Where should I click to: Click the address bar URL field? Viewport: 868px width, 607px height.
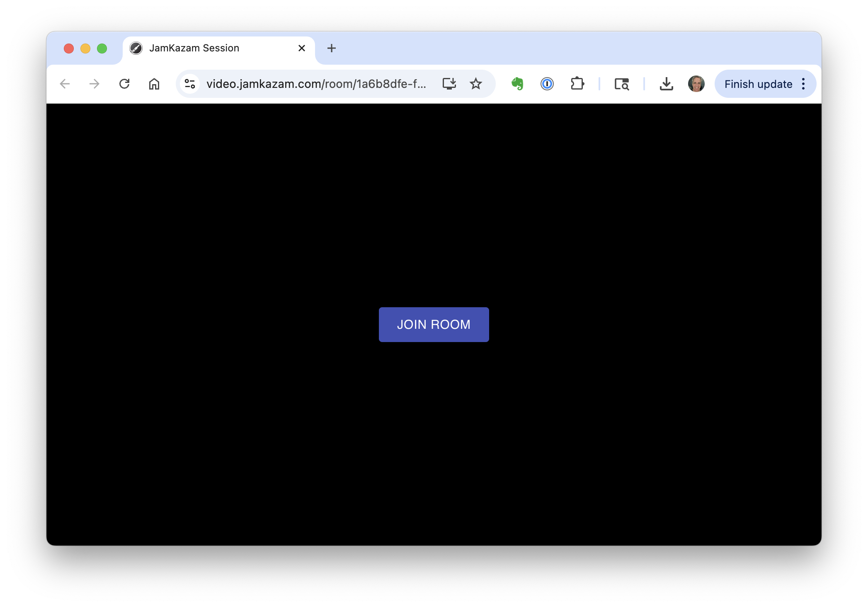pyautogui.click(x=316, y=84)
